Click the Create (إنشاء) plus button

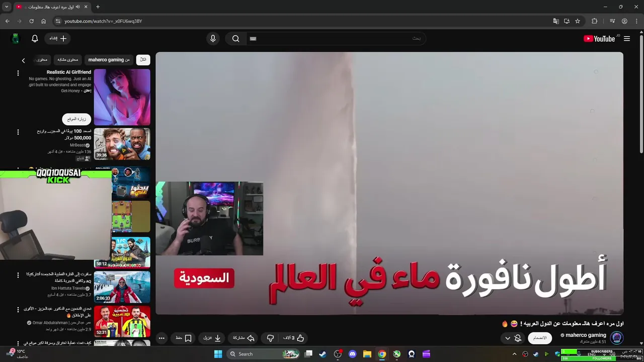click(58, 39)
